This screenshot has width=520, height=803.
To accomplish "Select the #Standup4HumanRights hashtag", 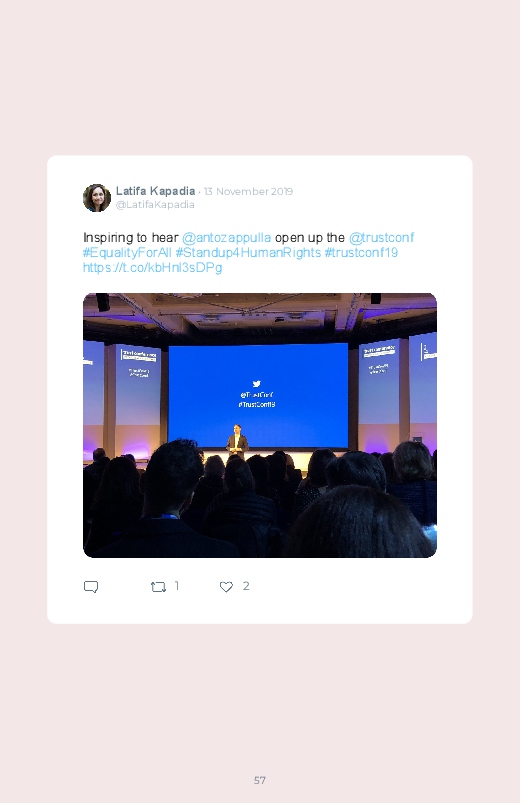I will pyautogui.click(x=248, y=252).
